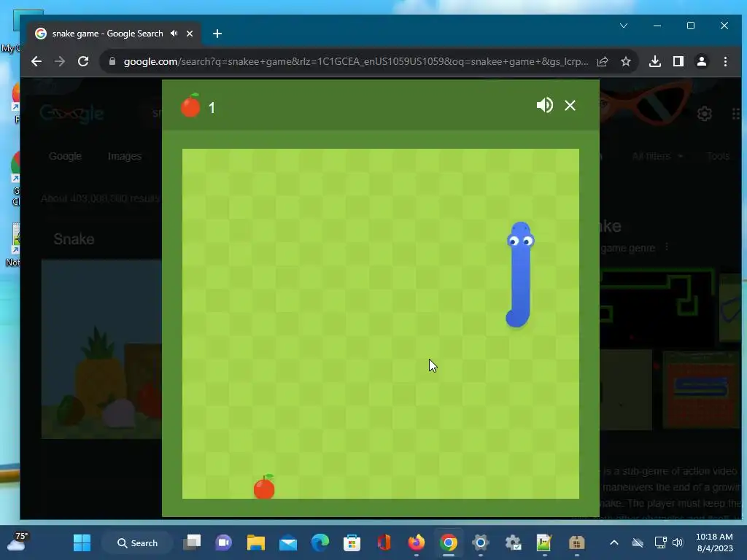Open Google search settings gear
The width and height of the screenshot is (747, 560).
pyautogui.click(x=705, y=114)
